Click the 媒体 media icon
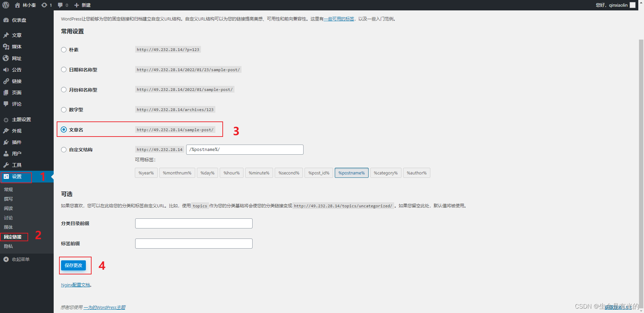Image resolution: width=644 pixels, height=313 pixels. [x=6, y=47]
